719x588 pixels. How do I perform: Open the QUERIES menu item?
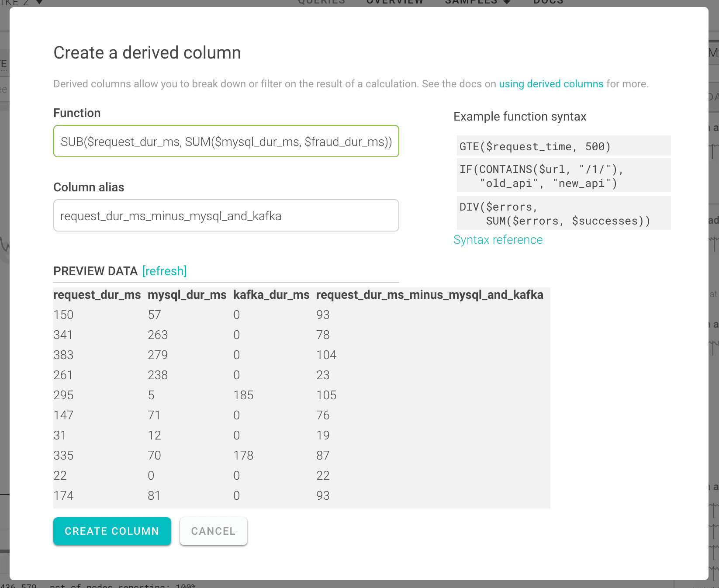pyautogui.click(x=321, y=3)
